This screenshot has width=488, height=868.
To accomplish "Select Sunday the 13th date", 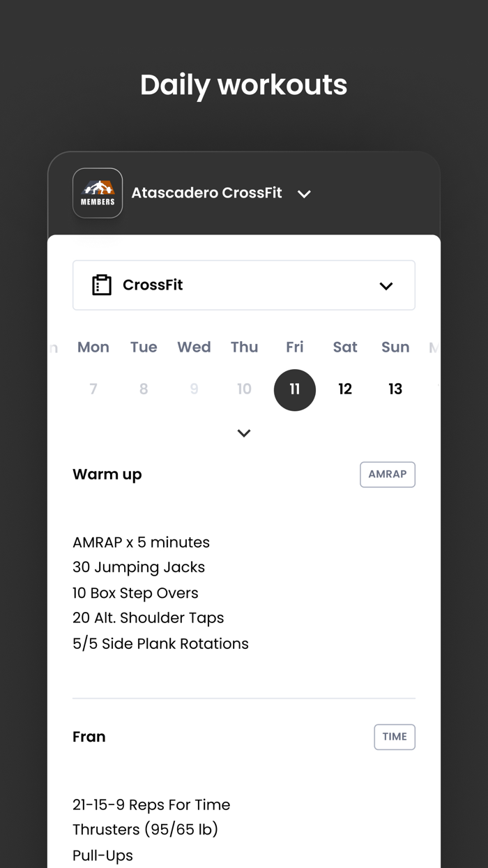I will (x=395, y=389).
